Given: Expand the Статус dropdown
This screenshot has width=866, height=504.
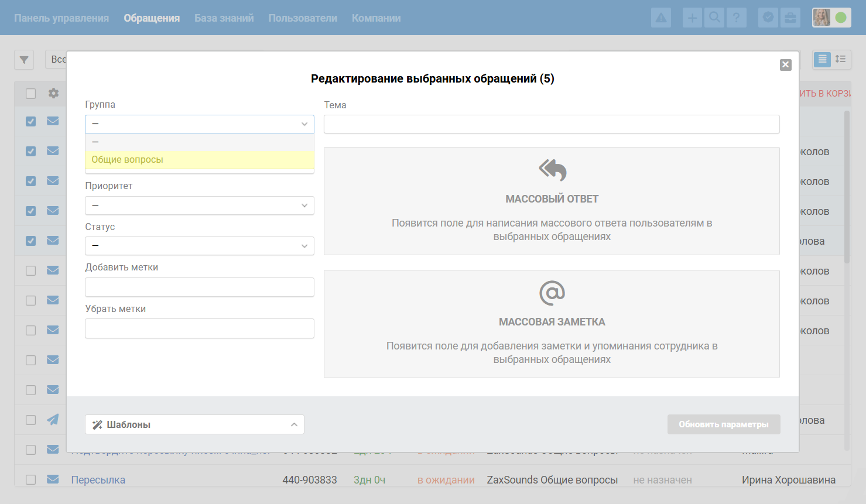Looking at the screenshot, I should 199,246.
